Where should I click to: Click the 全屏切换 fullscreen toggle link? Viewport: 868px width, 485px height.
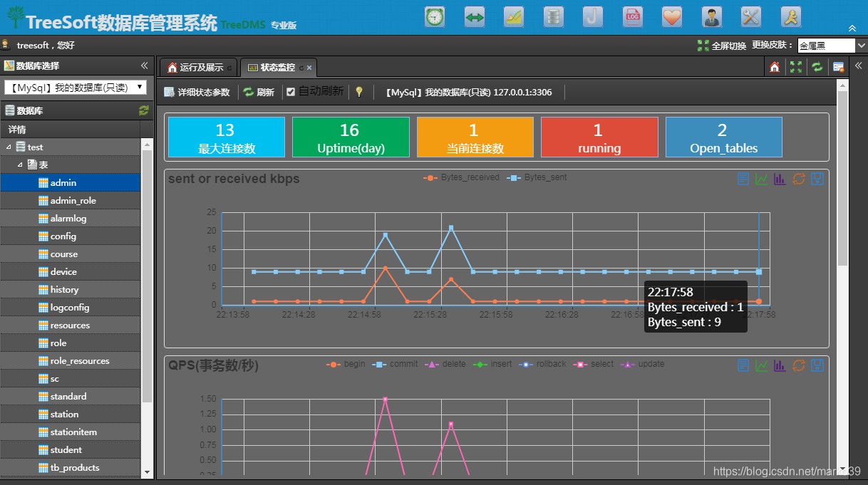click(722, 46)
